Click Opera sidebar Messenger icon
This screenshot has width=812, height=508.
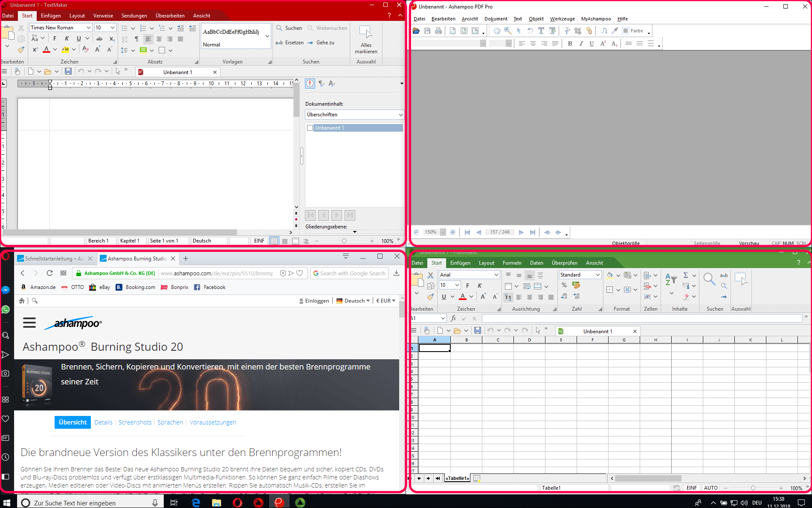point(6,290)
